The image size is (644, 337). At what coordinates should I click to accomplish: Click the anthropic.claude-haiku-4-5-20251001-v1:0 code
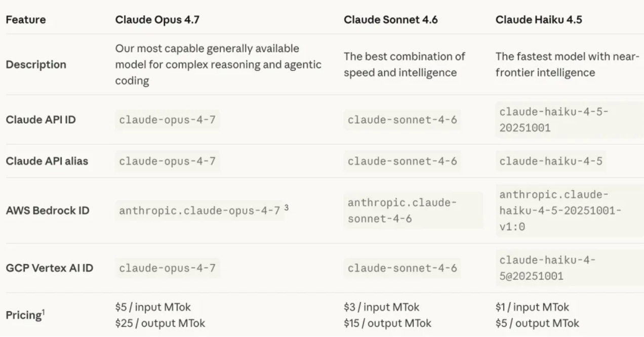[560, 210]
